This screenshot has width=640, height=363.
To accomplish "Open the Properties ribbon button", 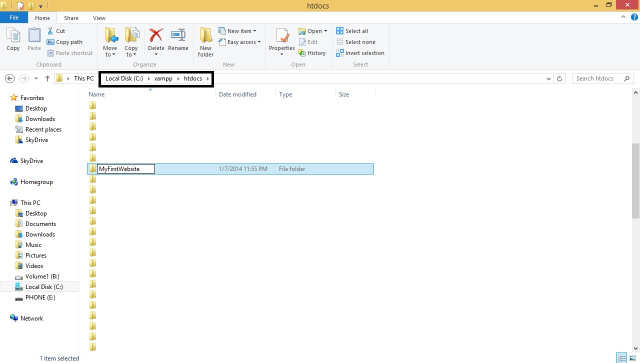I will click(x=282, y=41).
